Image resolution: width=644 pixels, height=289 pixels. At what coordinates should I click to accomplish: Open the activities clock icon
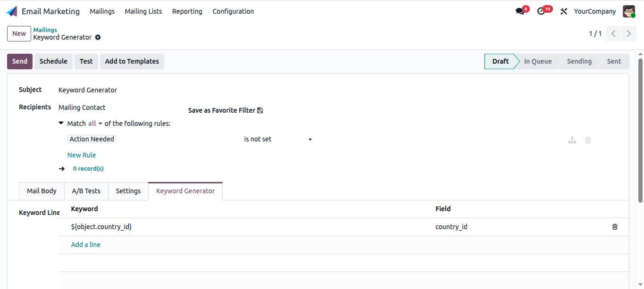click(x=541, y=11)
